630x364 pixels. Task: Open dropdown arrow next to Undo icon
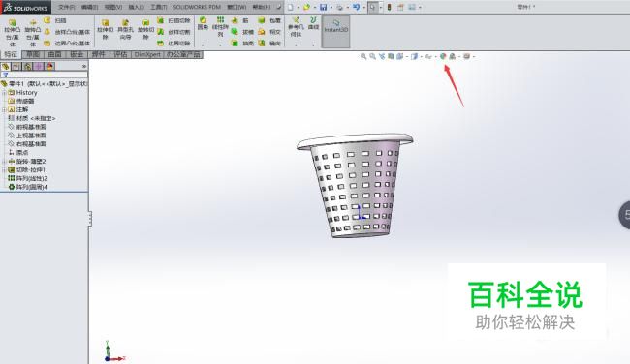pyautogui.click(x=363, y=7)
